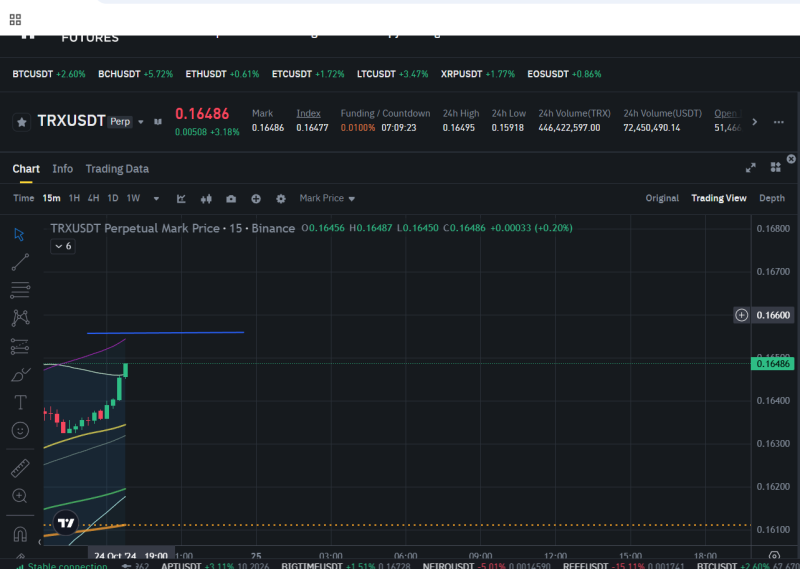800x569 pixels.
Task: Click the current price label 0.16486 on axis
Action: point(772,364)
